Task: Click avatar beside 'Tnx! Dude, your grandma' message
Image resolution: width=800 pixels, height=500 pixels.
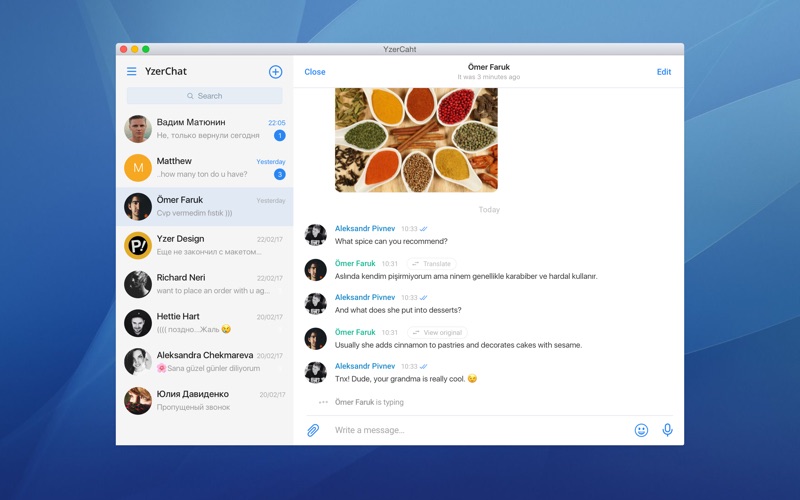Action: coord(315,372)
